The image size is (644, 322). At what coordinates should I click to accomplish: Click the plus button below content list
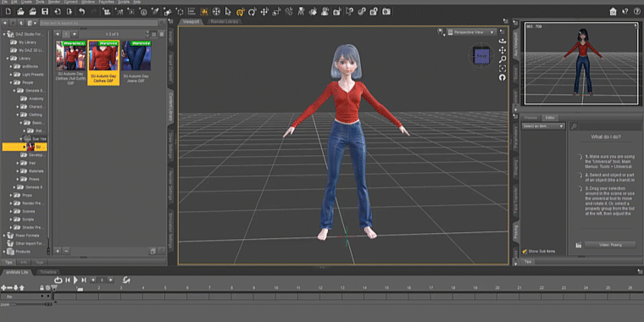pyautogui.click(x=58, y=251)
